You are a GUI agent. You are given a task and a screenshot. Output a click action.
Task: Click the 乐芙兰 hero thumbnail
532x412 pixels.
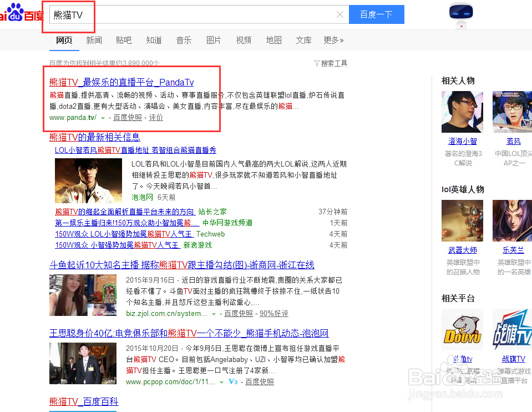coord(513,221)
